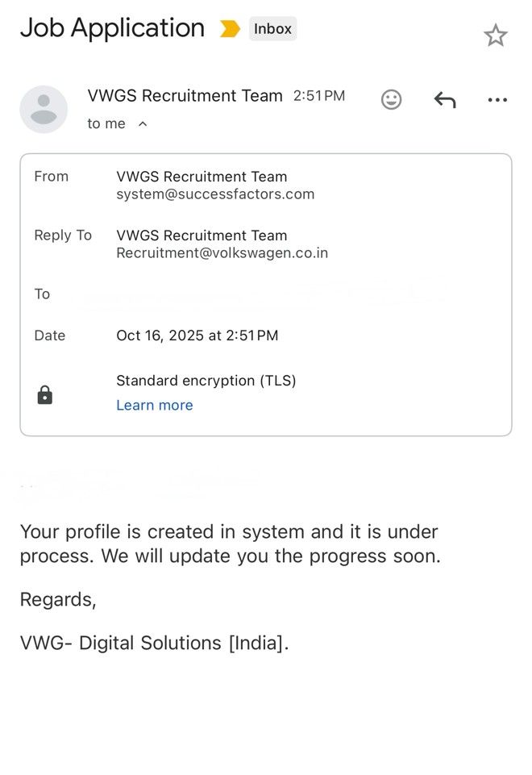532x775 pixels.
Task: Add an emoji reaction to the email
Action: [x=391, y=99]
